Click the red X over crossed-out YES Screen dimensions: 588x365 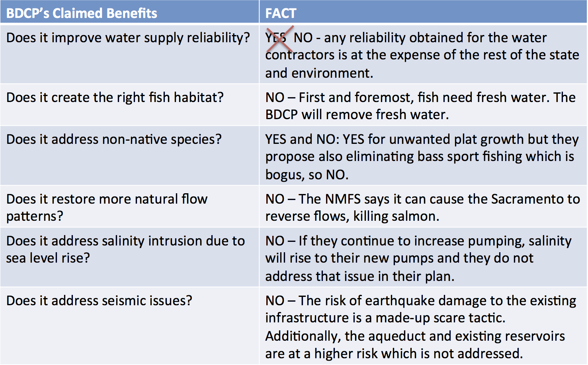point(279,39)
